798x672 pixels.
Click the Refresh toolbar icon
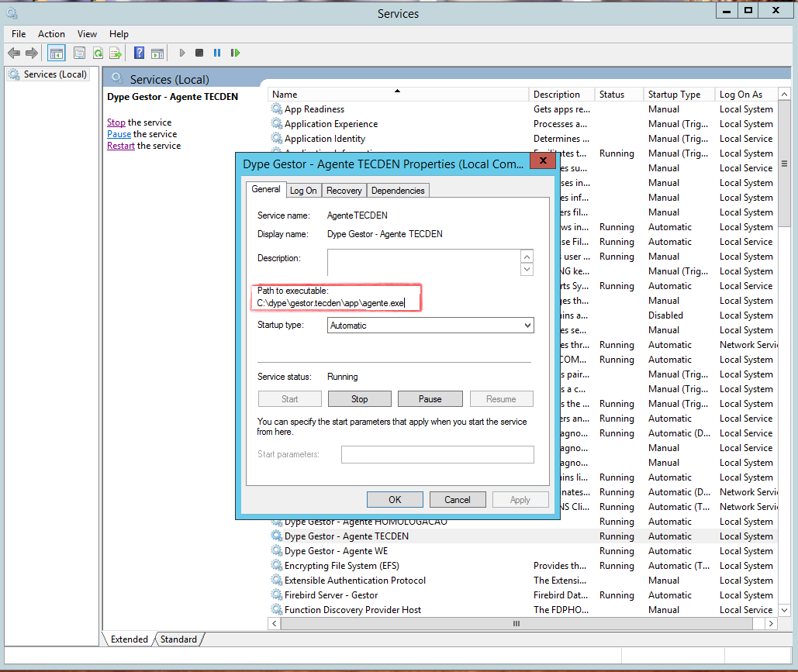point(98,53)
